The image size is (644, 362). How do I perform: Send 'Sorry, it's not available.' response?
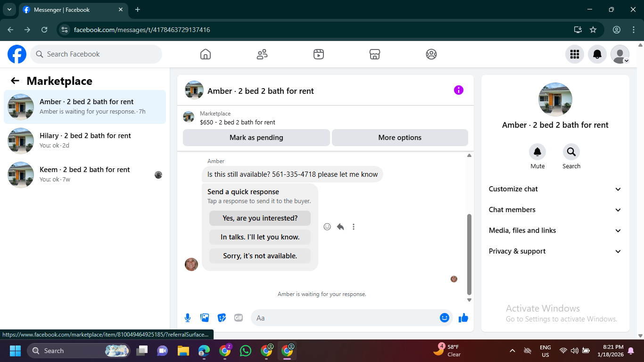260,256
